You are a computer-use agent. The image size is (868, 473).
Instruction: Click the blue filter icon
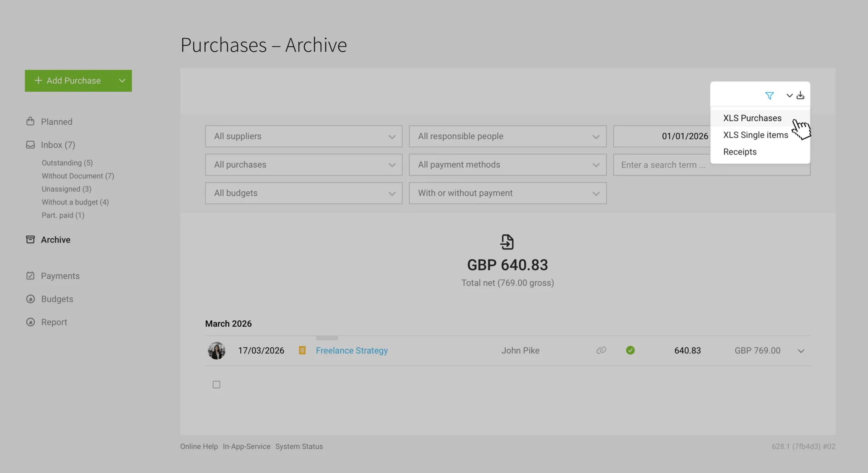coord(770,95)
